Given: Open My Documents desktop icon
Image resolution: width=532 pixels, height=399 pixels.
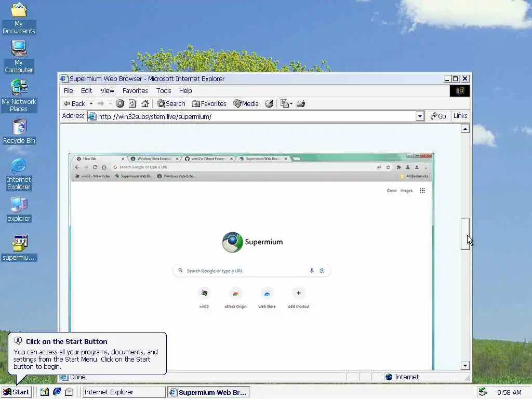Looking at the screenshot, I should (x=19, y=18).
